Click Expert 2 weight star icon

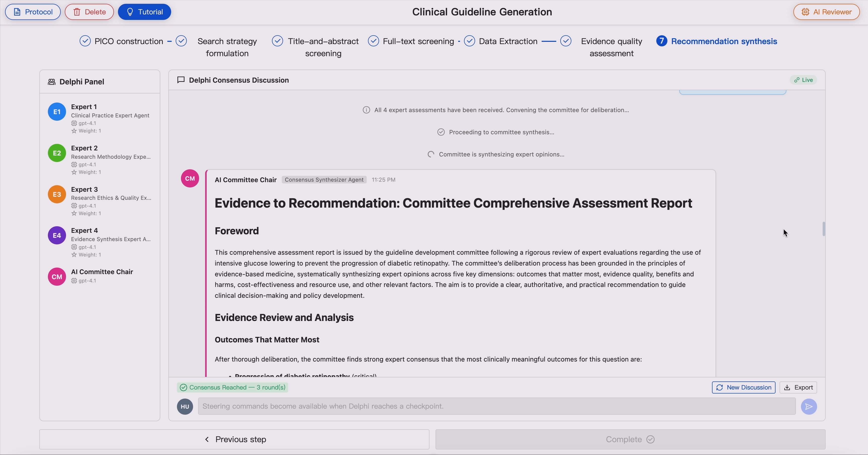[74, 172]
